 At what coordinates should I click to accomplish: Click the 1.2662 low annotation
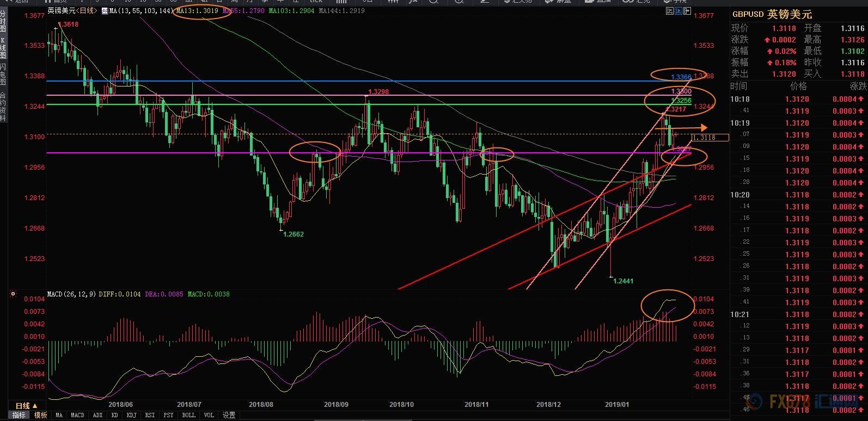(x=294, y=234)
